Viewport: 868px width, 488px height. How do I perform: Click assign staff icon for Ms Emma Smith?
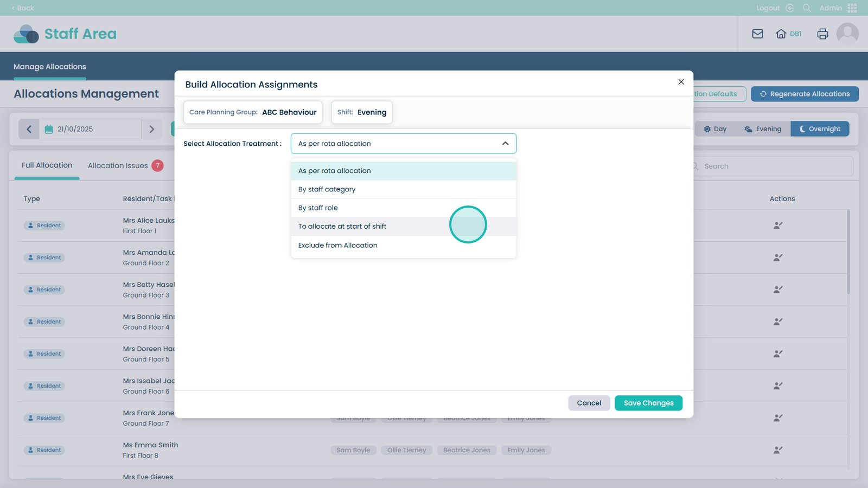[777, 450]
